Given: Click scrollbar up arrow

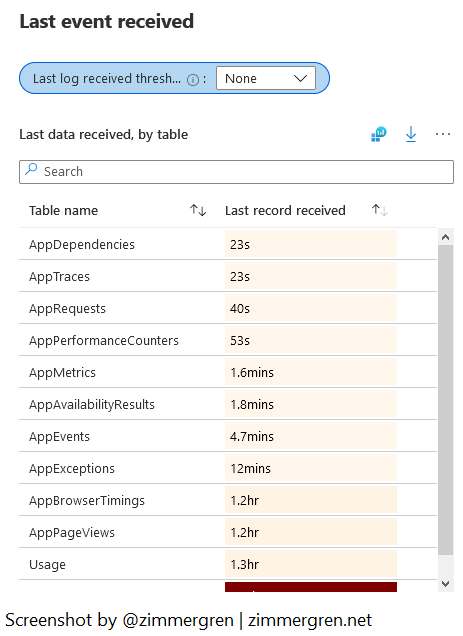Looking at the screenshot, I should [x=446, y=237].
